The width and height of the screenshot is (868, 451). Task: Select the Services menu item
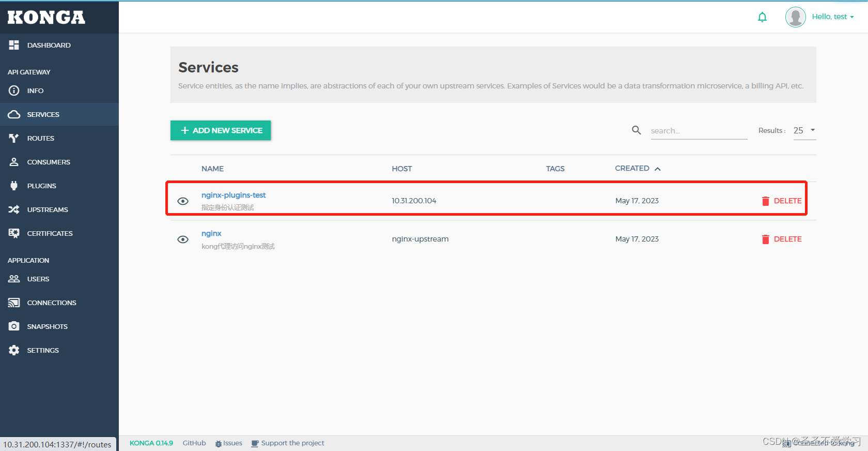pos(59,114)
